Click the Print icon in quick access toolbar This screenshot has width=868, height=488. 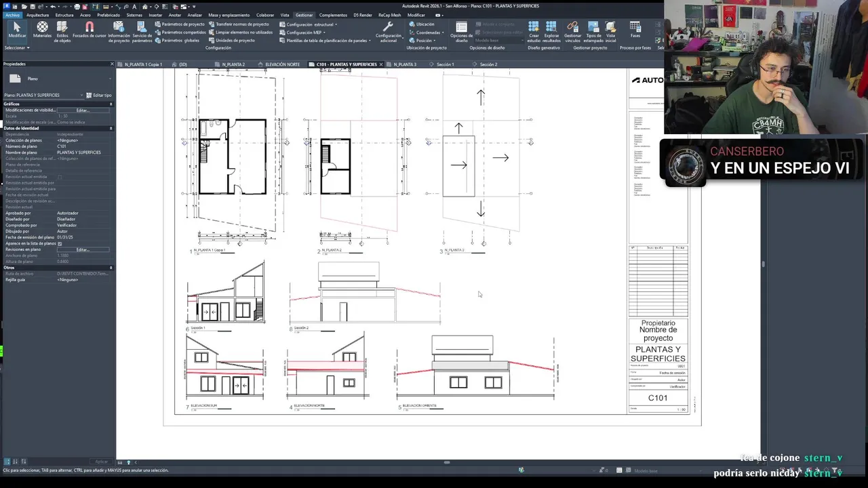click(x=77, y=6)
